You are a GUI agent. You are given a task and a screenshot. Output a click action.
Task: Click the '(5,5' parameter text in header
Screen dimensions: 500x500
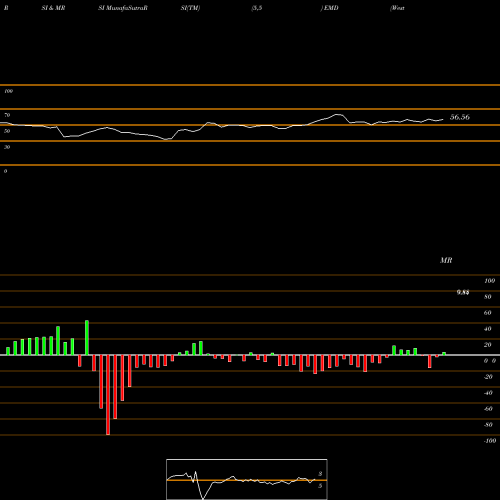click(257, 8)
